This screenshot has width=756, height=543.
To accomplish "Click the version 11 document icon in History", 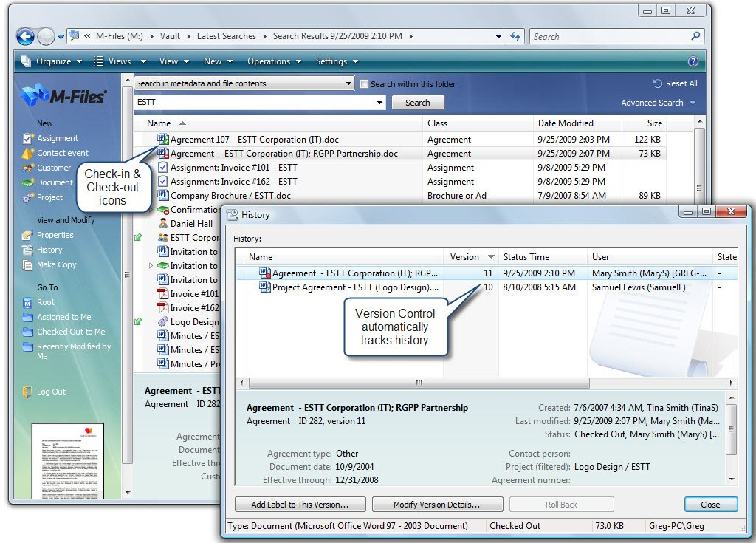I will coord(265,273).
